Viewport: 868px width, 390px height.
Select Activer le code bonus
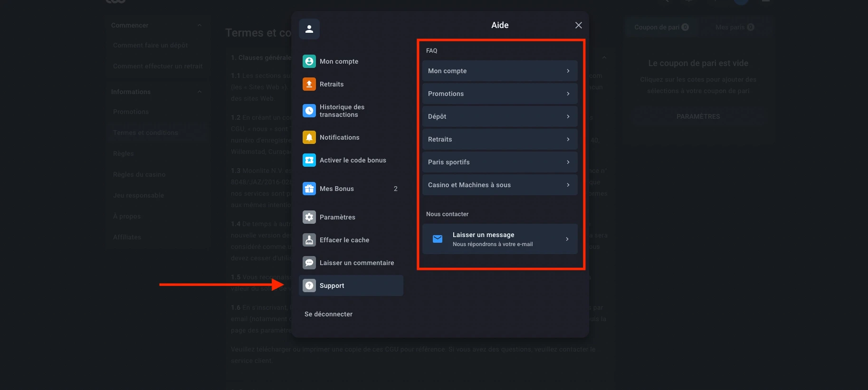351,160
